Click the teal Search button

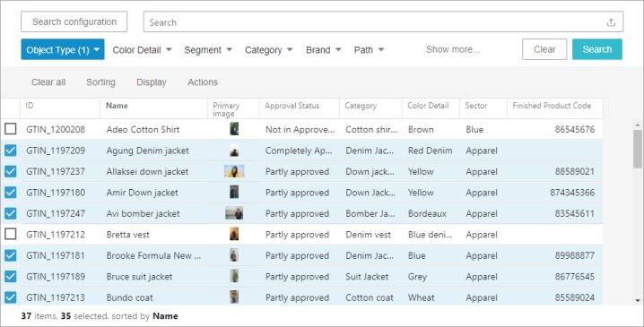coord(597,49)
